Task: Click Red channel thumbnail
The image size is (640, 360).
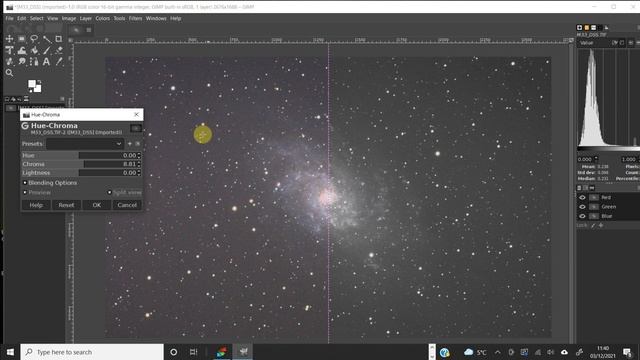Action: [x=594, y=198]
